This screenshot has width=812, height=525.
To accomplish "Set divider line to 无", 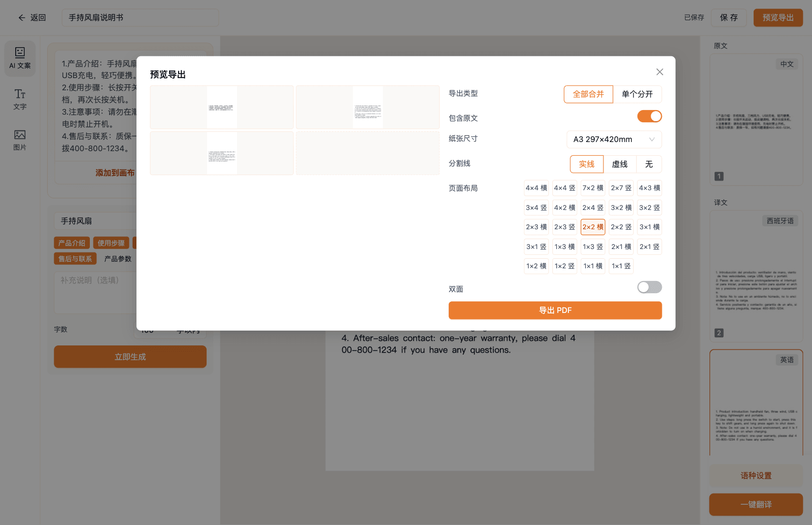I will pos(649,164).
